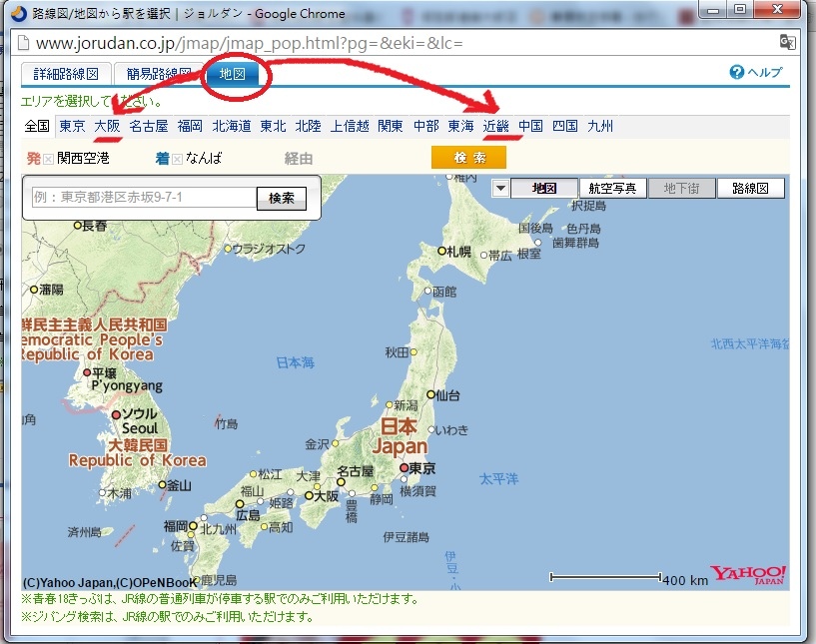
Task: Select the 近畿 region link
Action: click(493, 125)
